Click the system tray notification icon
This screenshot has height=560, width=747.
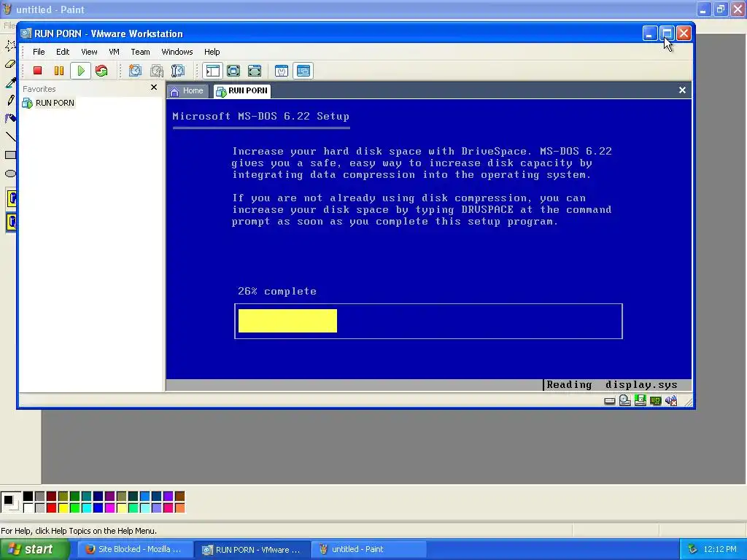(x=693, y=550)
